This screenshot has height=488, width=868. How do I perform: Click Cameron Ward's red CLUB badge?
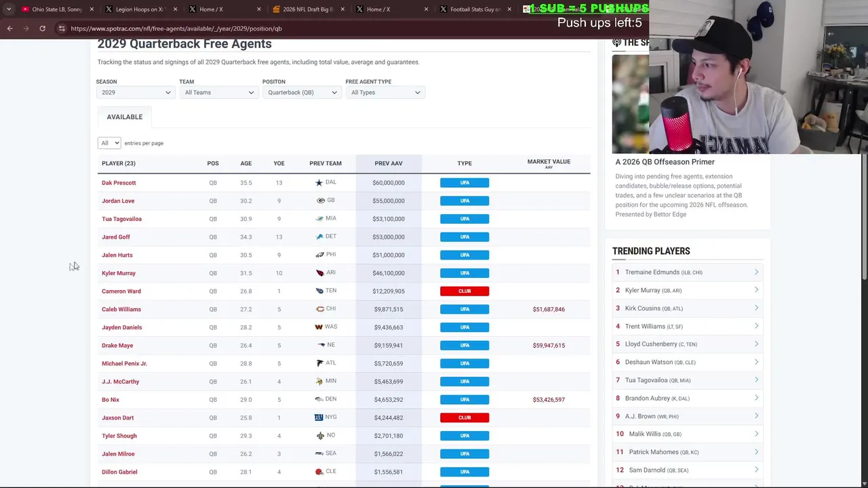[465, 291]
